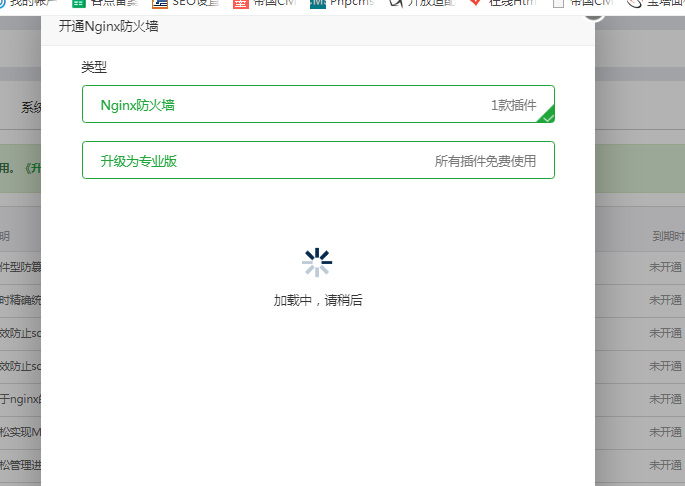
Task: Click the 到期时 column header behind dialog
Action: coord(668,236)
